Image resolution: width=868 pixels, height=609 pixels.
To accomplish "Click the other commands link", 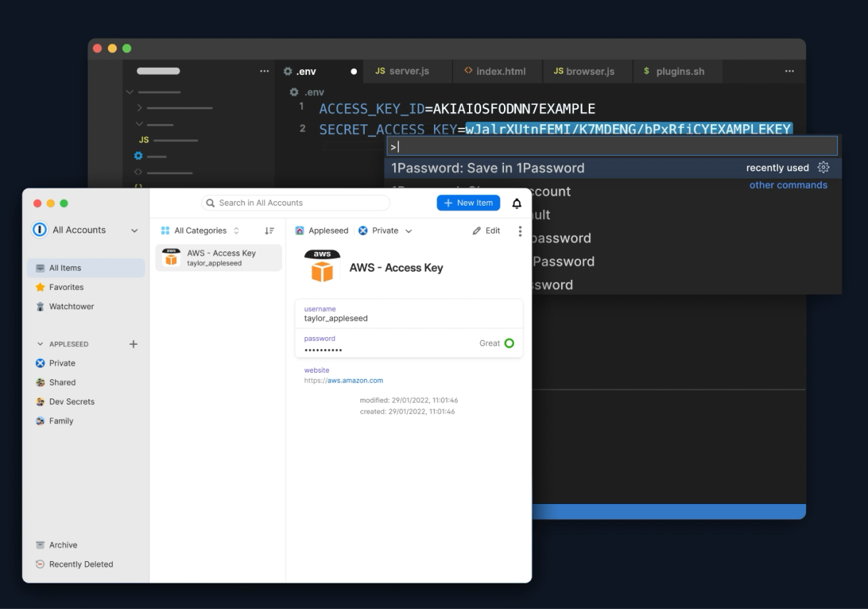I will coord(788,185).
